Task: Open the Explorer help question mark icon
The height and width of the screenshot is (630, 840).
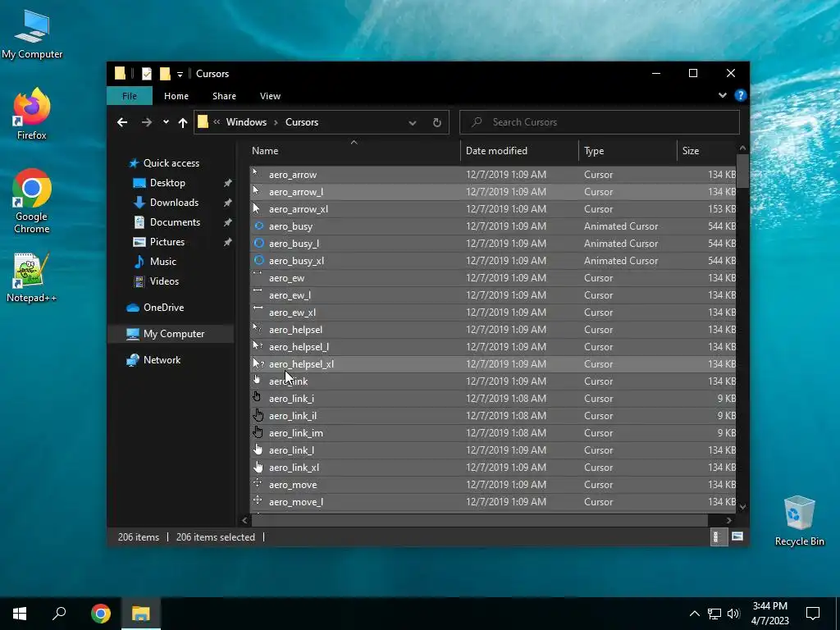Action: [741, 95]
